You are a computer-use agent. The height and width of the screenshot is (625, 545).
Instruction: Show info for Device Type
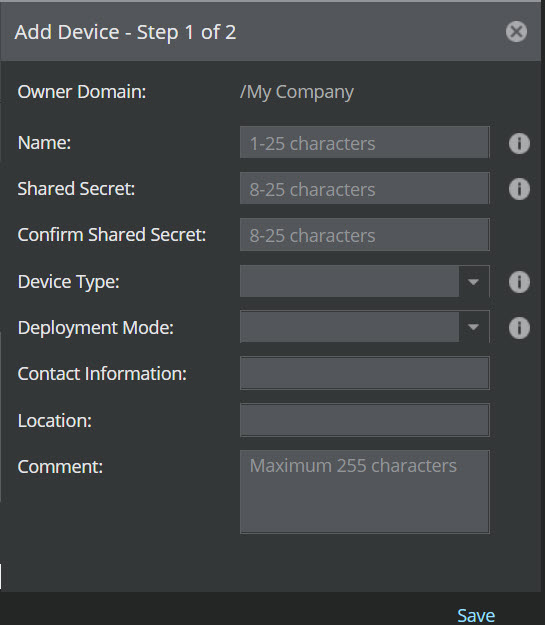pos(519,282)
